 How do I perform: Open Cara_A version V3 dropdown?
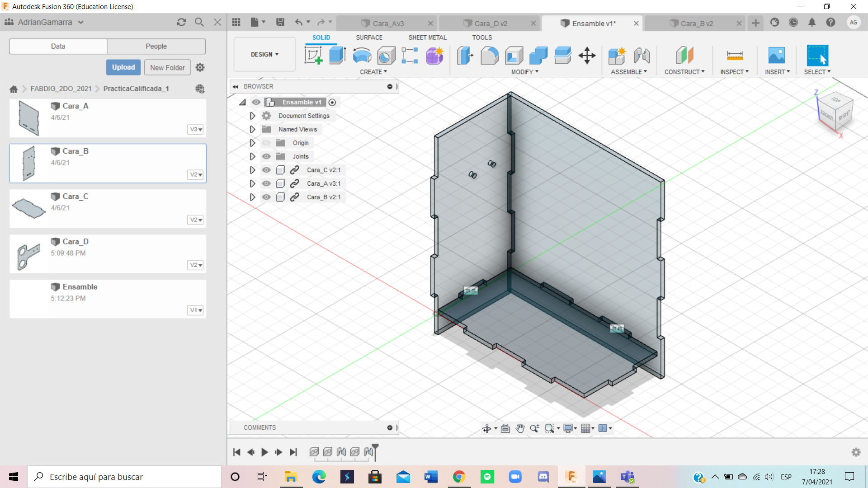[x=195, y=129]
